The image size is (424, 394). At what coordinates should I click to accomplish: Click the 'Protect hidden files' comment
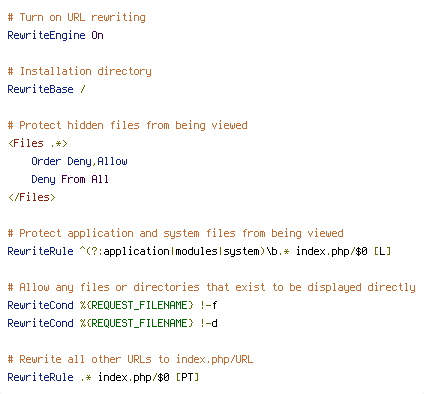(127, 125)
